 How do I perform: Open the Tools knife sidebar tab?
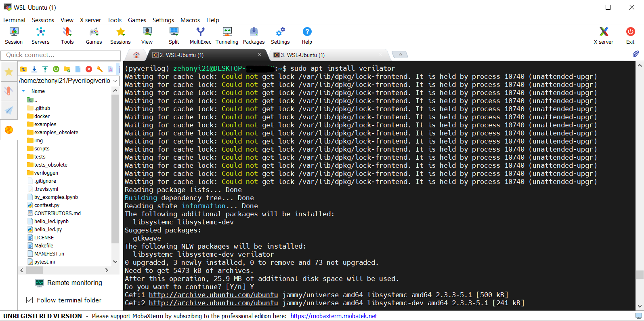(9, 91)
